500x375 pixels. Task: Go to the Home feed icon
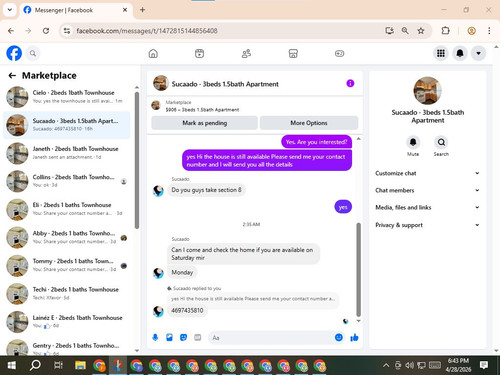coord(153,53)
